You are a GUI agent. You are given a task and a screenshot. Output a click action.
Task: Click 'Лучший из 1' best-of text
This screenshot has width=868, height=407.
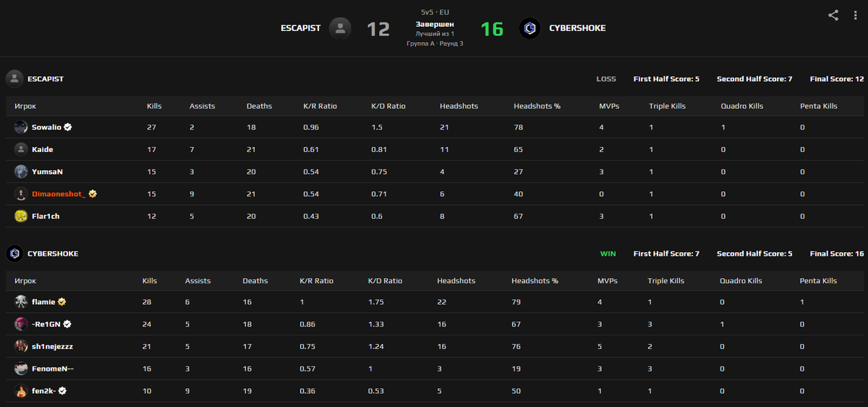pos(435,34)
